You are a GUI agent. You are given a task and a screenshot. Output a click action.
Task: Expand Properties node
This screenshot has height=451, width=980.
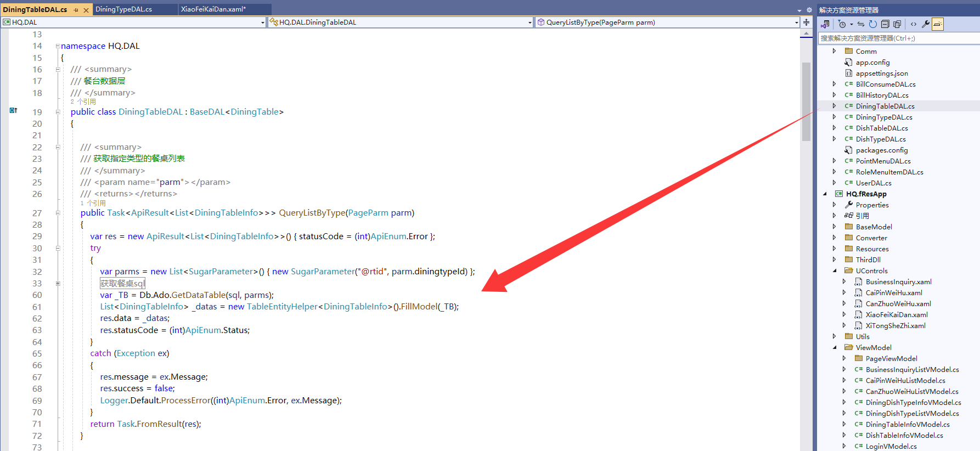tap(835, 205)
